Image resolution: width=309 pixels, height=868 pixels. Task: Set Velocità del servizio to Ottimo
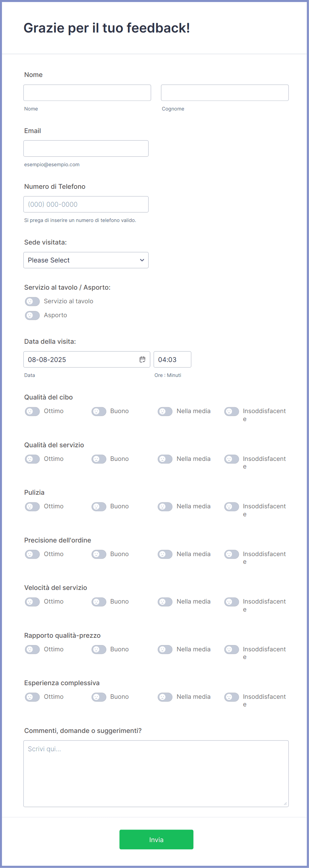coord(32,602)
